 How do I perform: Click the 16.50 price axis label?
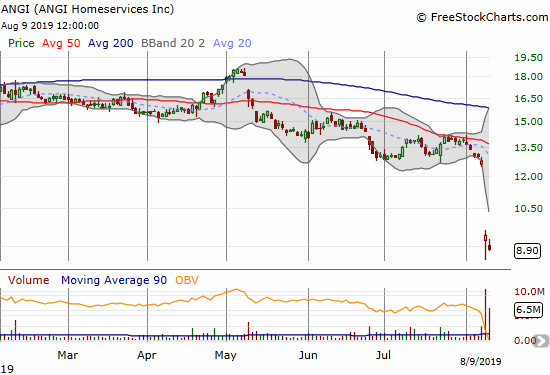pyautogui.click(x=528, y=99)
